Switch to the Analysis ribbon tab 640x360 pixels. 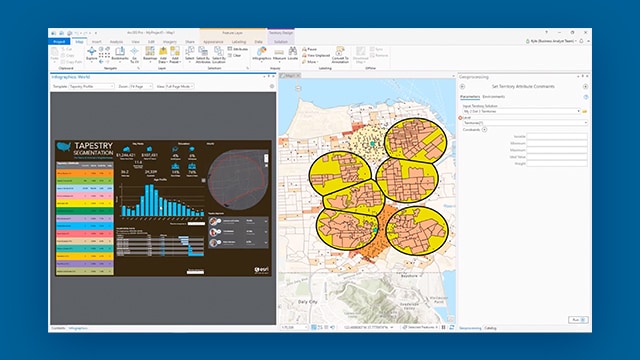point(116,42)
